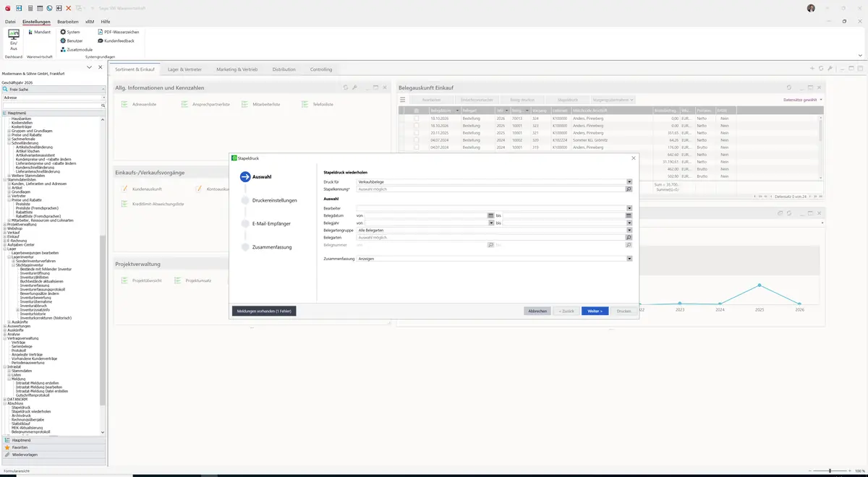This screenshot has width=868, height=477.
Task: Toggle the dashboard Ein/Aus ribbon icon
Action: pos(14,39)
